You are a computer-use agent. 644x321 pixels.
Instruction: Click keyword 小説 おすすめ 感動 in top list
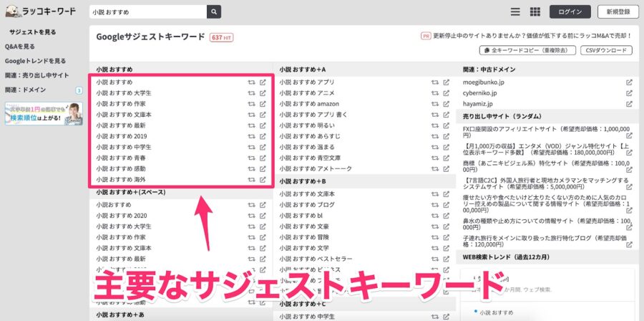121,169
